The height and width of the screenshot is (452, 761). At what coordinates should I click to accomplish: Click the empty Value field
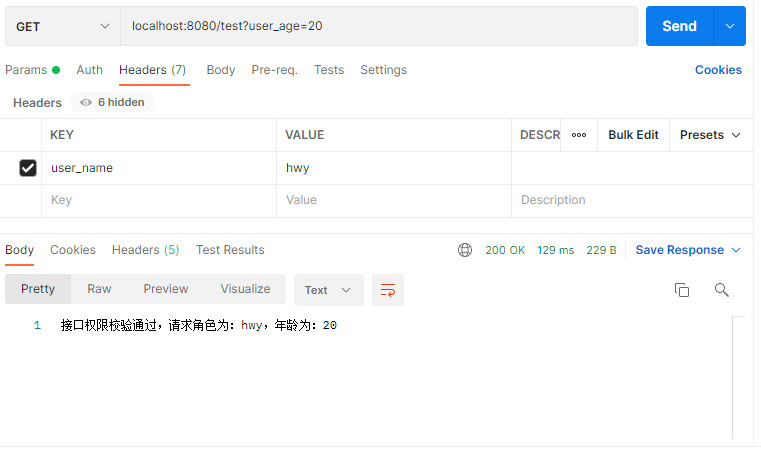pos(394,200)
